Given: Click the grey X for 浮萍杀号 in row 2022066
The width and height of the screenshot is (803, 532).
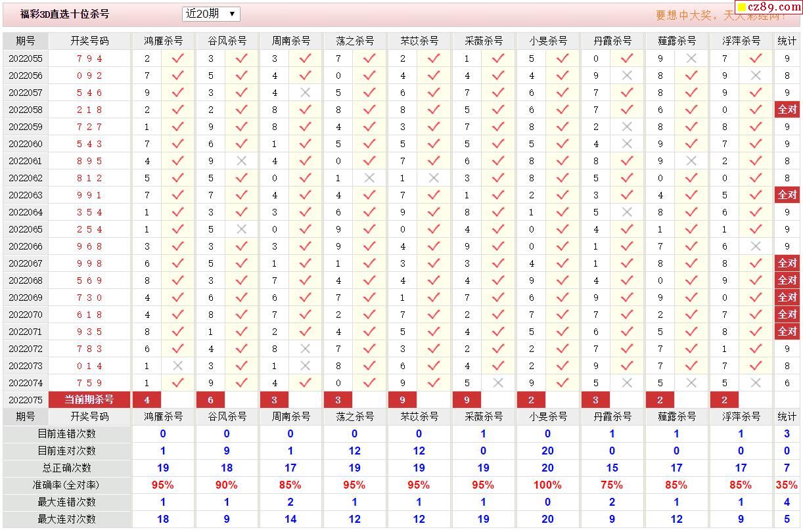Looking at the screenshot, I should click(x=756, y=246).
